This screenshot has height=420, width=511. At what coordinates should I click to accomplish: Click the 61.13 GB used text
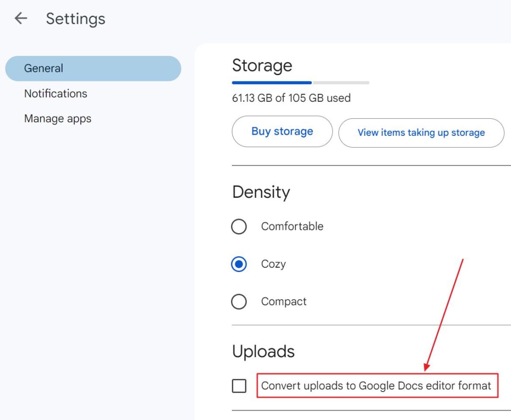291,98
